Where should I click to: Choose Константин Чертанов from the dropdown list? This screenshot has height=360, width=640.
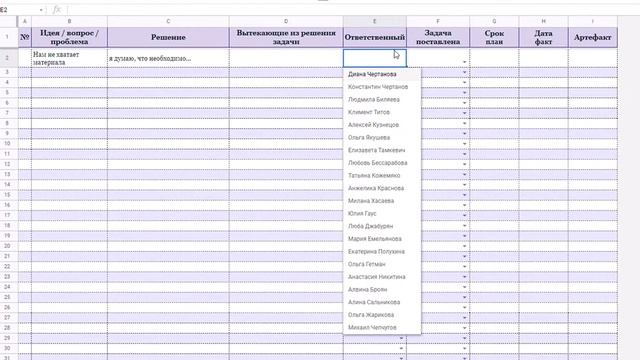[382, 87]
